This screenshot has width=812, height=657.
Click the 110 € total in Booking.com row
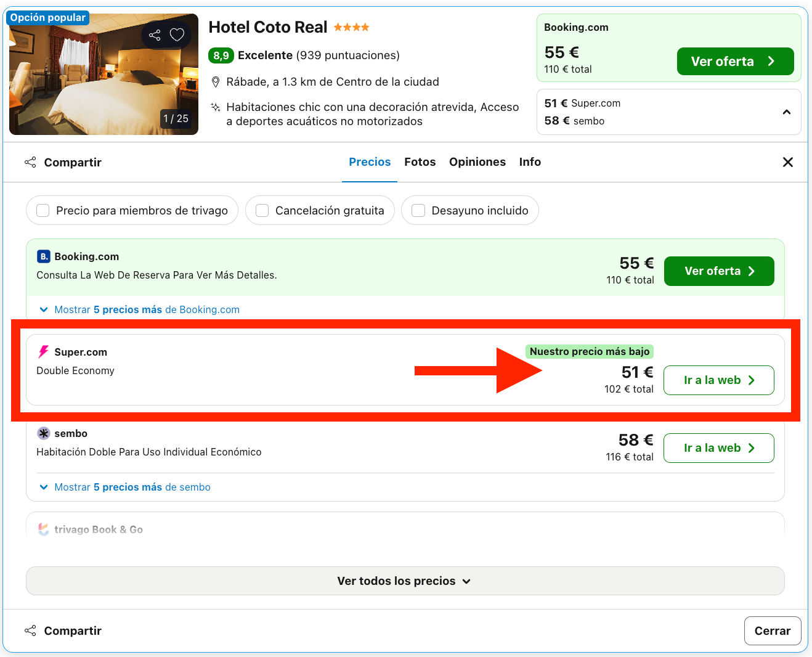coord(630,280)
